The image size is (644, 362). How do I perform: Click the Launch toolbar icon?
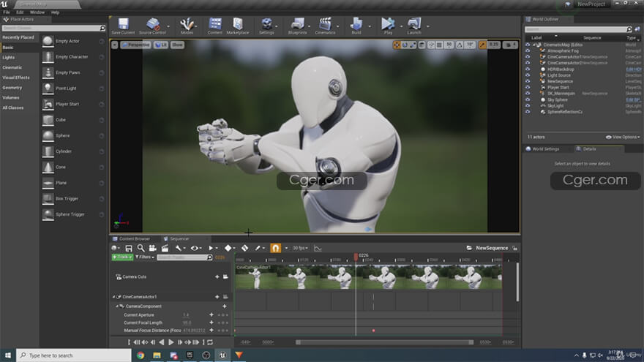point(414,26)
